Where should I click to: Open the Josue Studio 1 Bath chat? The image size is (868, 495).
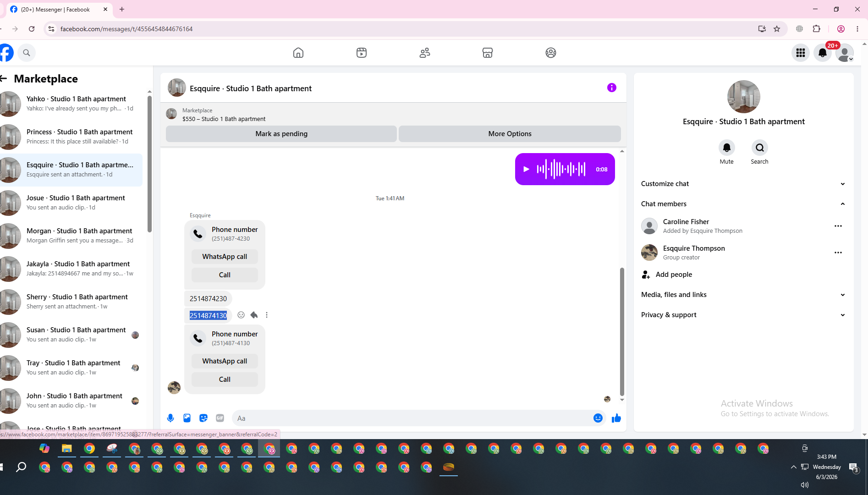(71, 203)
